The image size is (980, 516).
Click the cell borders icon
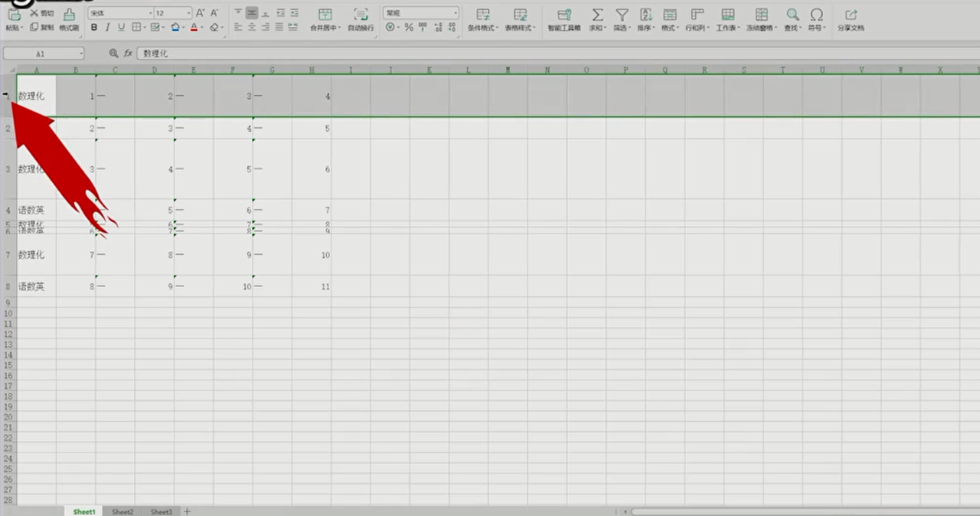136,27
